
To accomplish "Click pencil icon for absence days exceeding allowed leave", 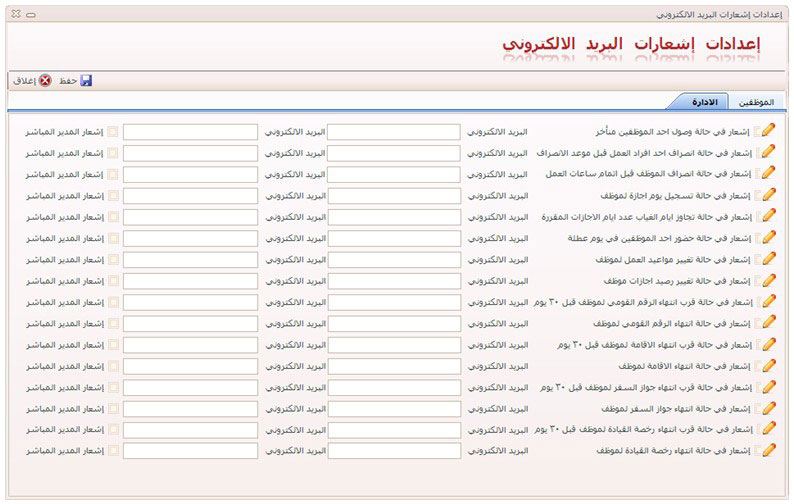I will click(769, 216).
